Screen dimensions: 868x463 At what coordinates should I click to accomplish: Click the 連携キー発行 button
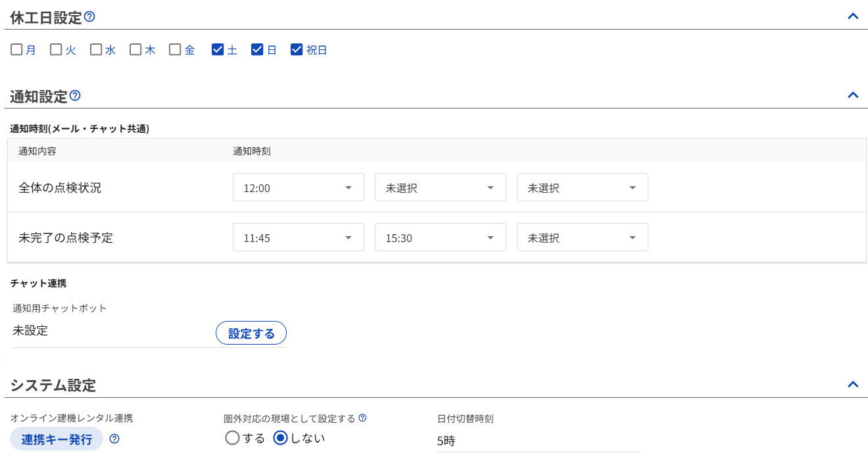(x=57, y=439)
